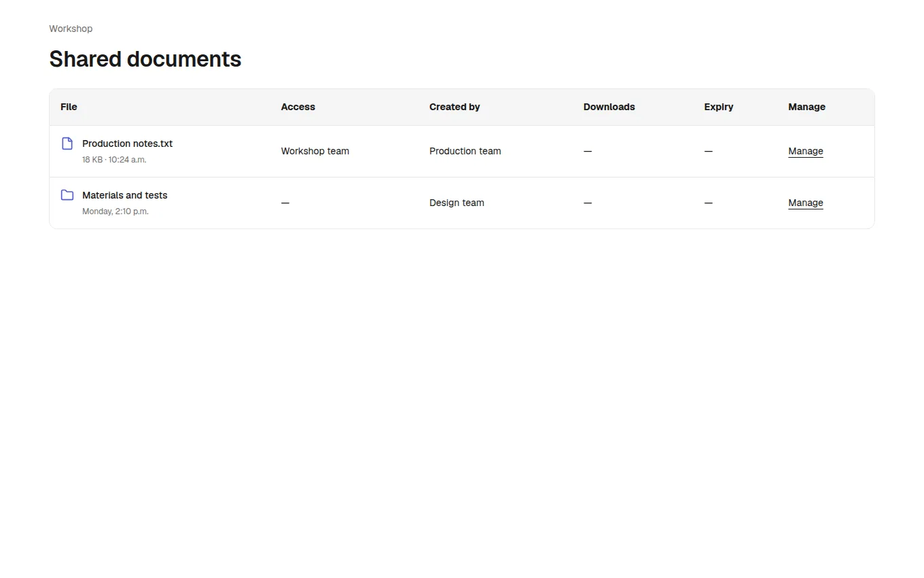Click the Design team creator cell
This screenshot has width=924, height=578.
coord(457,203)
